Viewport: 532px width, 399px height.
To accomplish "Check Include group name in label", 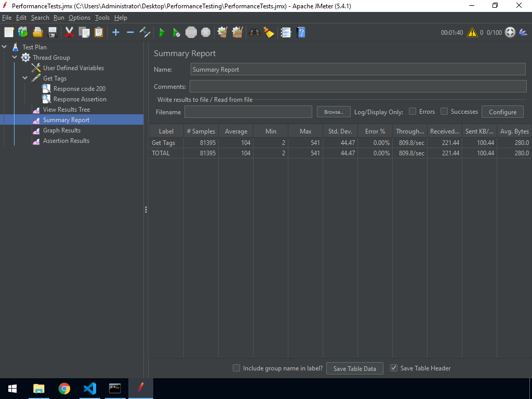I will [236, 368].
